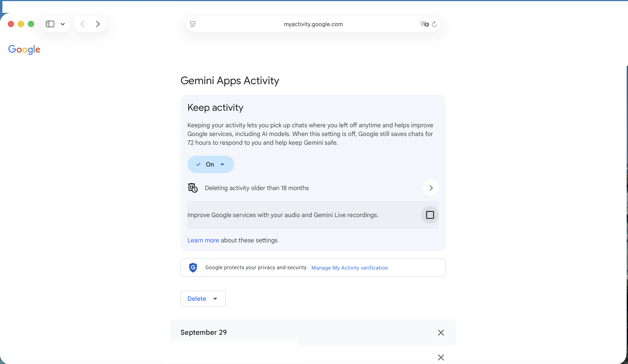
Task: Open Learn more about these settings
Action: (203, 240)
